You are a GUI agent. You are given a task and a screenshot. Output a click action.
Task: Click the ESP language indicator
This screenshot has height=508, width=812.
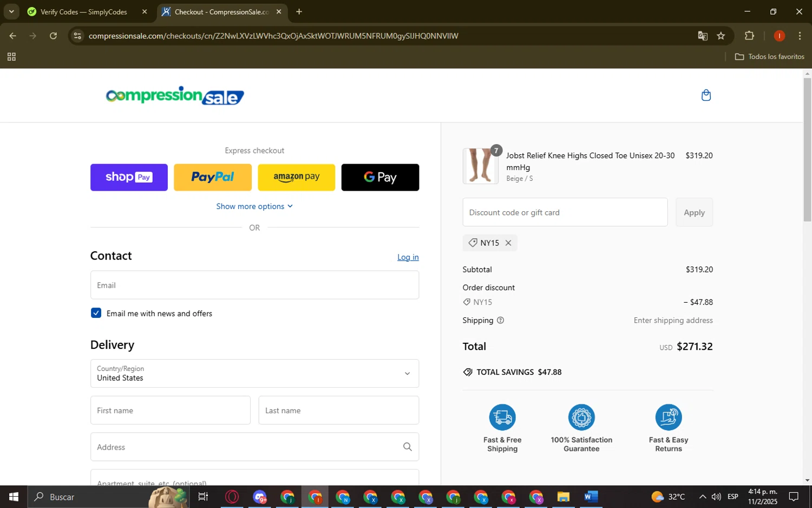click(733, 497)
